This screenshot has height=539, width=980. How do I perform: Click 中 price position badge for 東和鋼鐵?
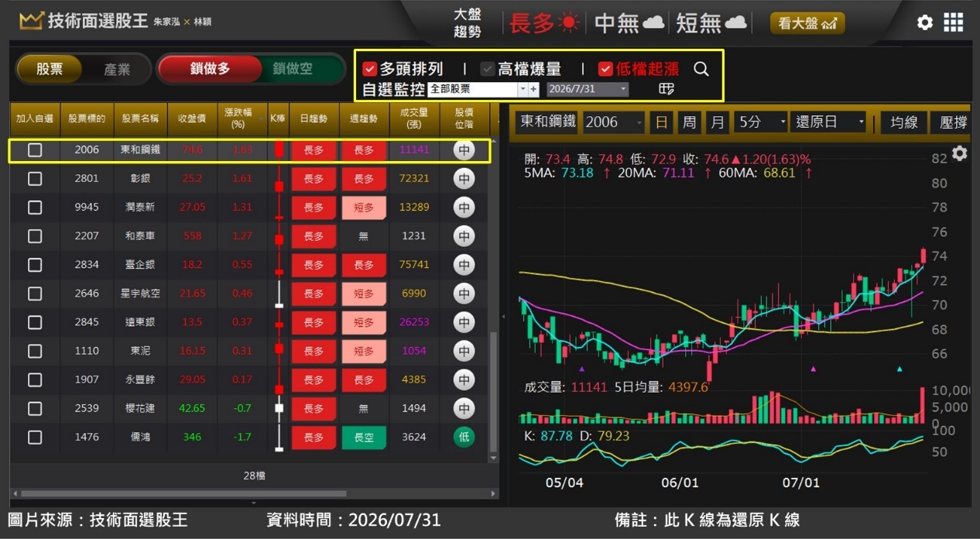(x=464, y=150)
